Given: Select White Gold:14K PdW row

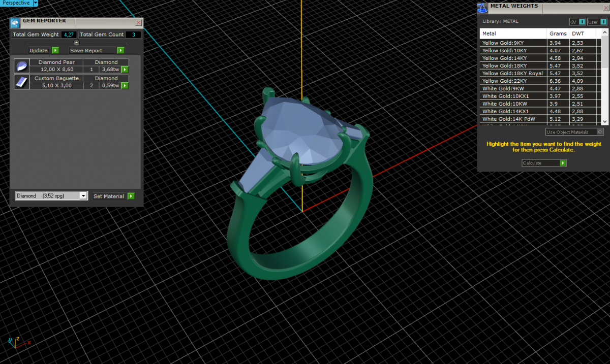Looking at the screenshot, I should [x=513, y=119].
